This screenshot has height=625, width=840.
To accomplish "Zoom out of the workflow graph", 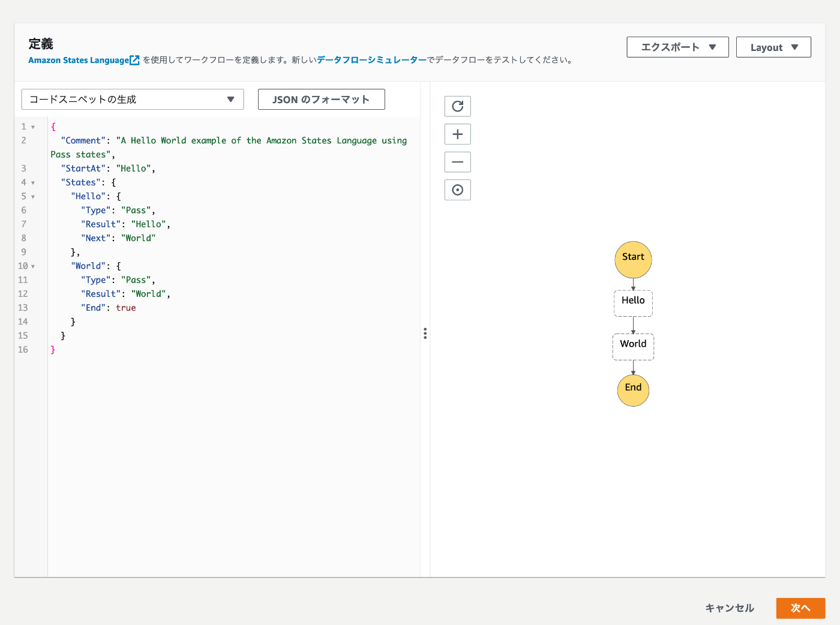I will tap(457, 161).
